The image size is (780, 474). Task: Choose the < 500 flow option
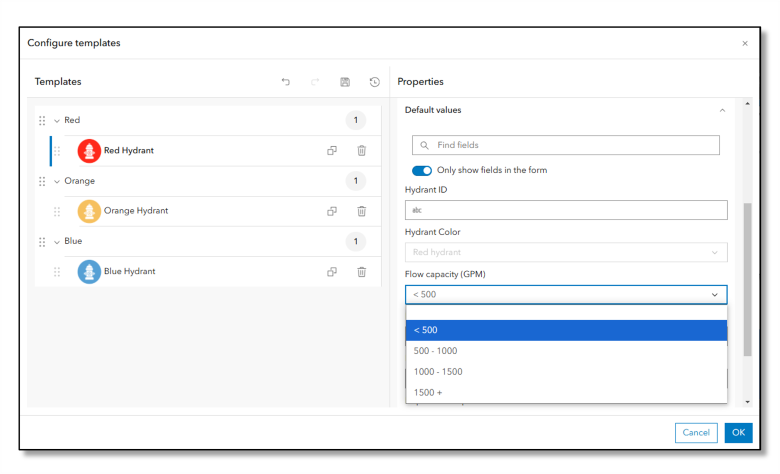click(566, 330)
